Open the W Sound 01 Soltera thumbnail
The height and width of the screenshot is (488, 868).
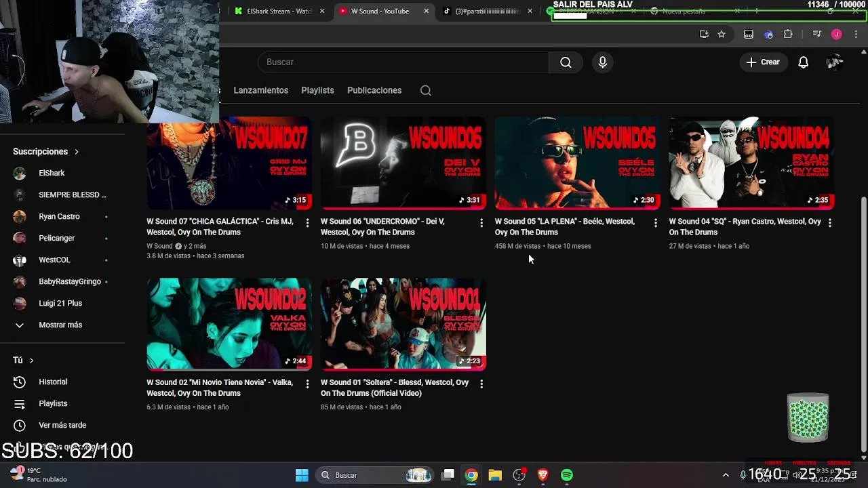[x=403, y=324]
